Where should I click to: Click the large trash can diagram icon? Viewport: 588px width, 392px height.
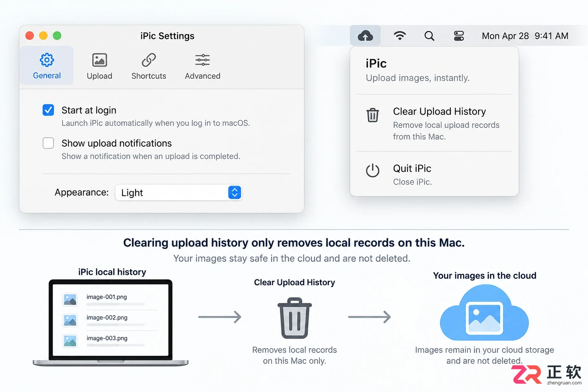click(295, 318)
